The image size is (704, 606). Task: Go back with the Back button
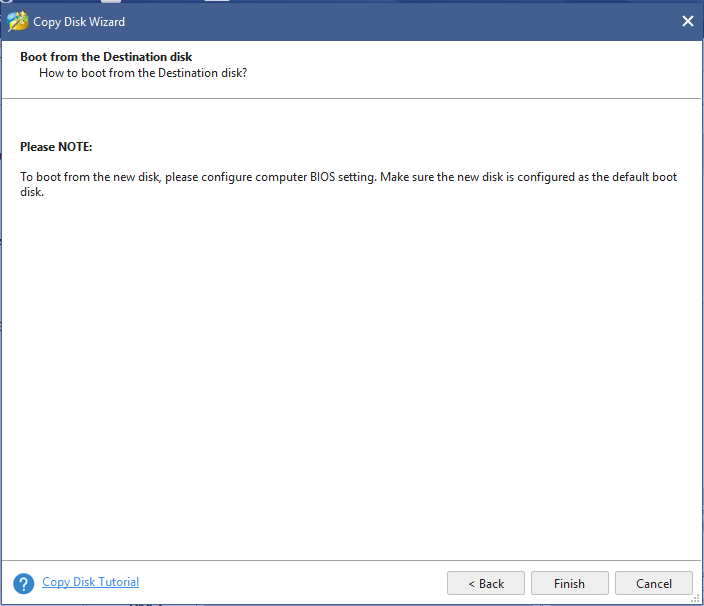(485, 583)
